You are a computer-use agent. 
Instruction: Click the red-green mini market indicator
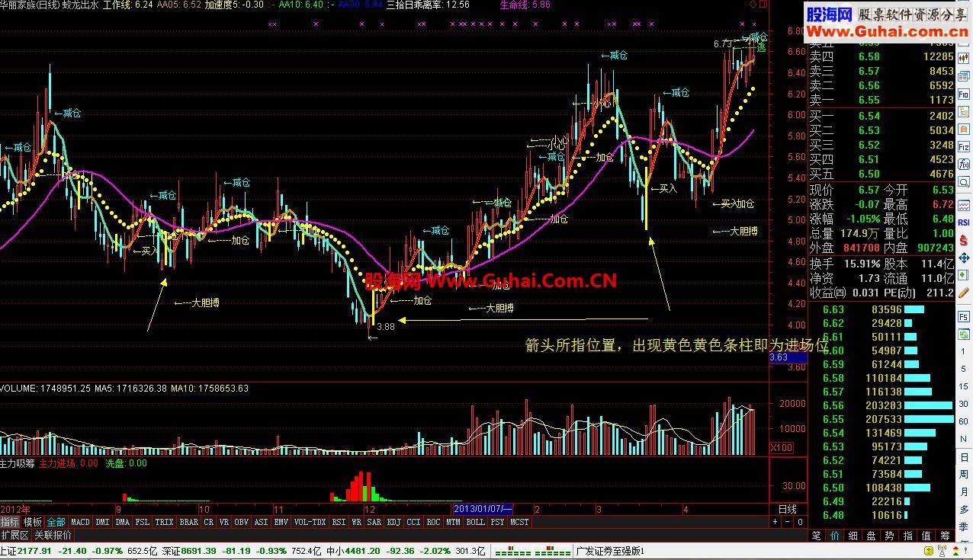[x=533, y=552]
